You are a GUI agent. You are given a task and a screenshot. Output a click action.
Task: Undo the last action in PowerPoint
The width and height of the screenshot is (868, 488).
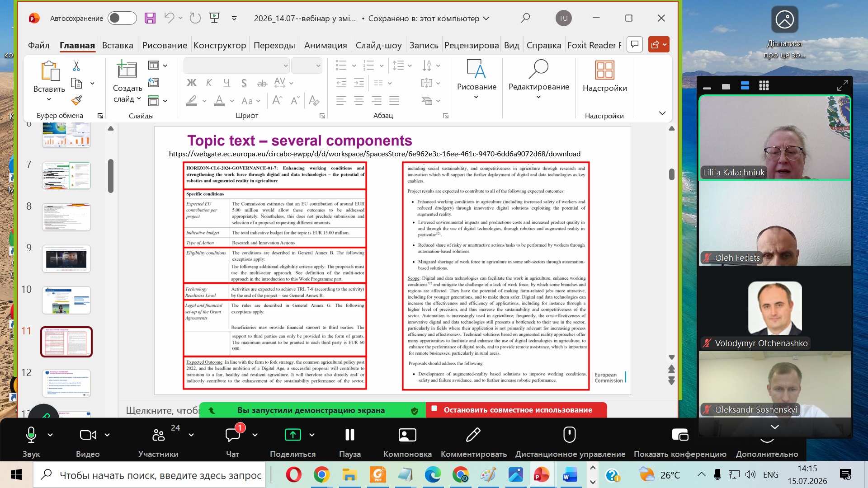(x=169, y=18)
